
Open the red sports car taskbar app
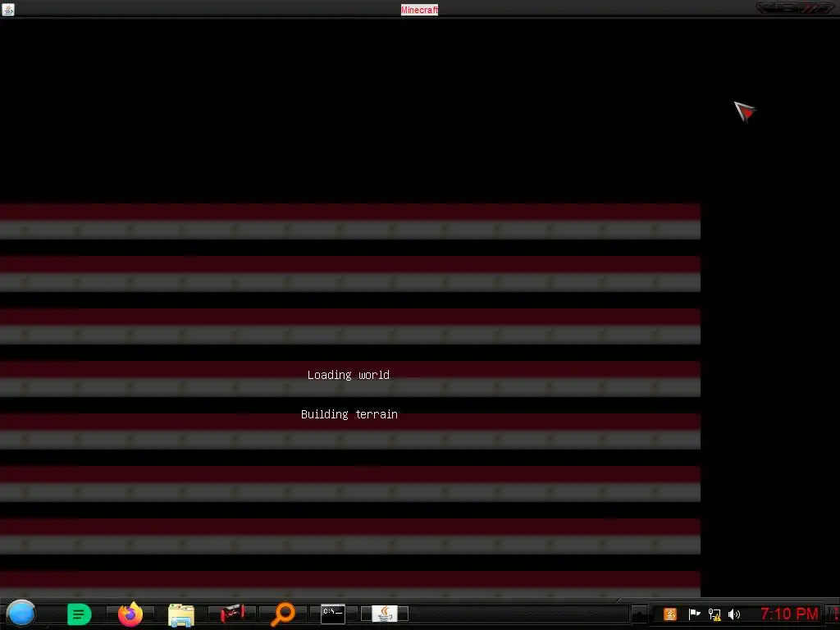click(x=232, y=614)
